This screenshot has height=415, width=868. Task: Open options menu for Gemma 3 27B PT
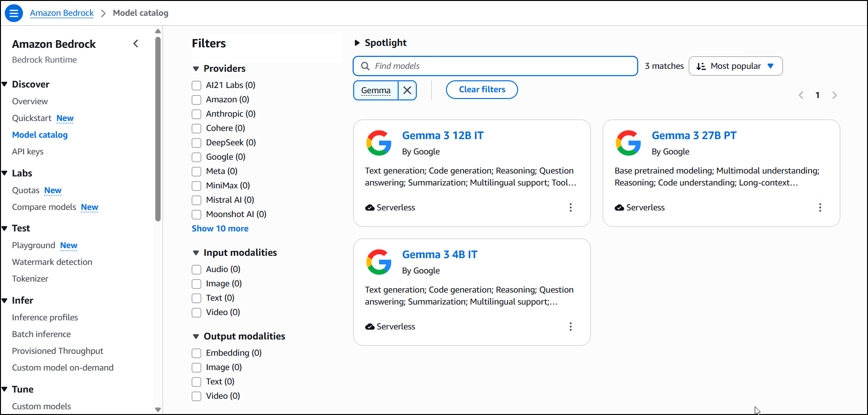tap(820, 207)
